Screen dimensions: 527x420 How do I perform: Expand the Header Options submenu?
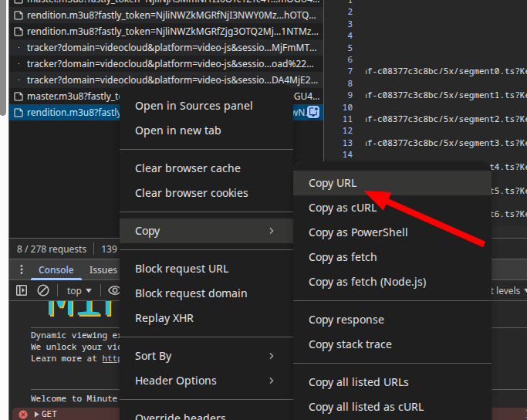206,381
